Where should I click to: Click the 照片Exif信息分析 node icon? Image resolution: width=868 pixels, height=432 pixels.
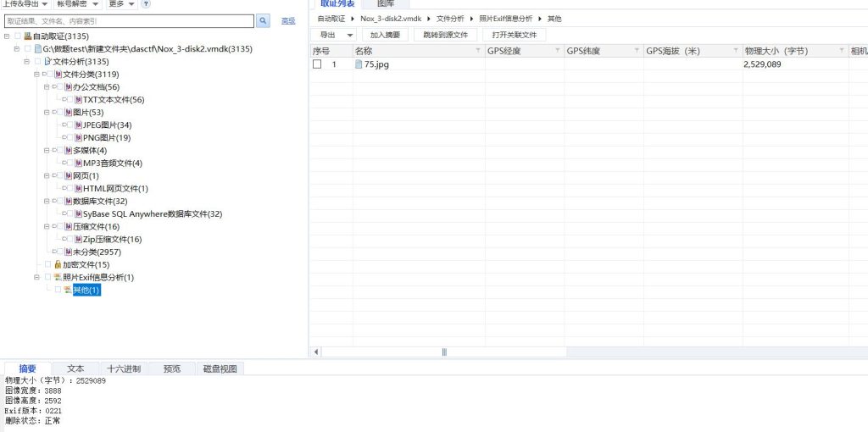(x=58, y=278)
